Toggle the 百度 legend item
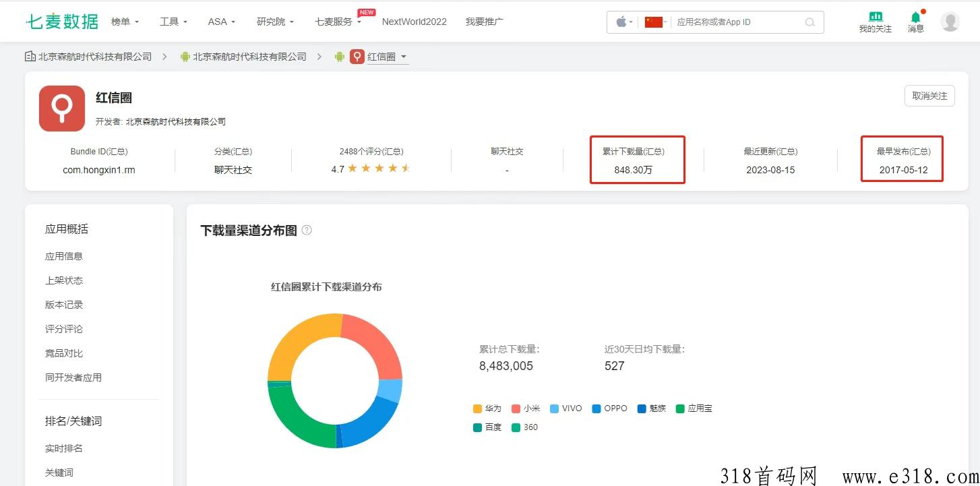 487,427
